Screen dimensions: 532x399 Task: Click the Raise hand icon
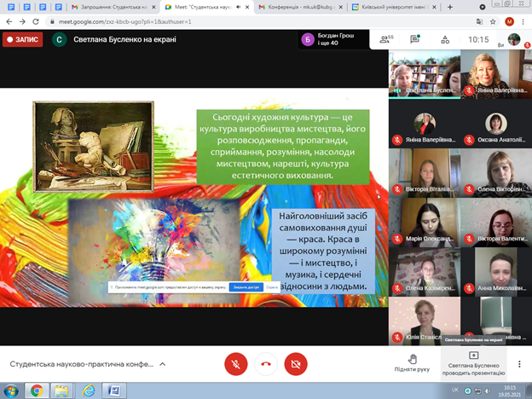click(x=413, y=363)
